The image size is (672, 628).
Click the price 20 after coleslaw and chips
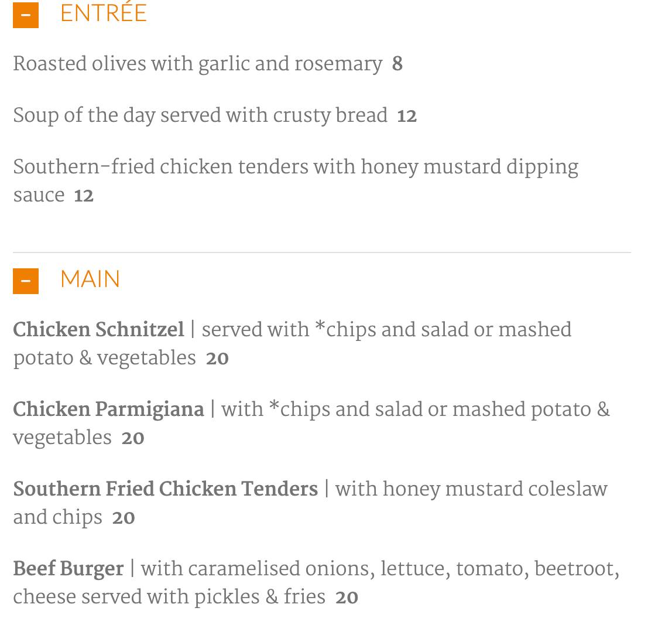124,518
